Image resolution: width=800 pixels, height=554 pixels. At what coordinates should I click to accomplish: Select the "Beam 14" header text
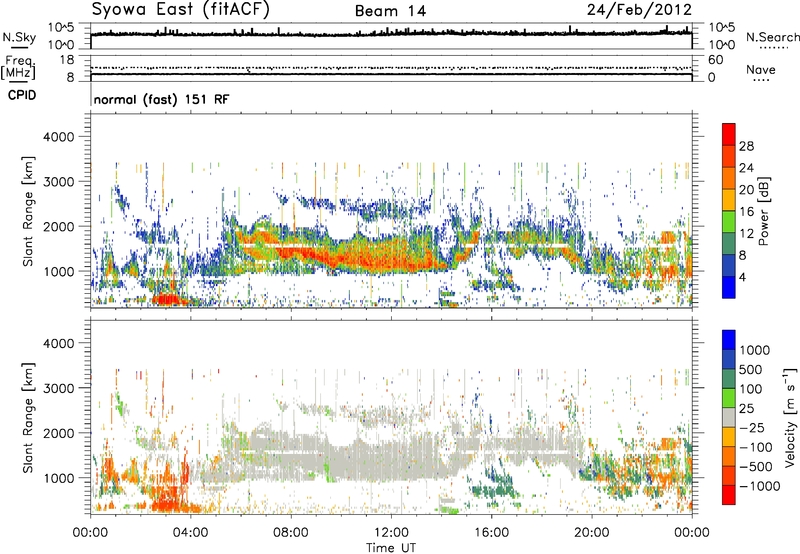(x=390, y=11)
